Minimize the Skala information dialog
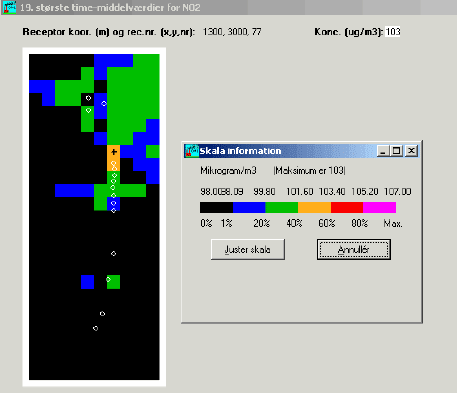The height and width of the screenshot is (393, 457). coord(383,151)
